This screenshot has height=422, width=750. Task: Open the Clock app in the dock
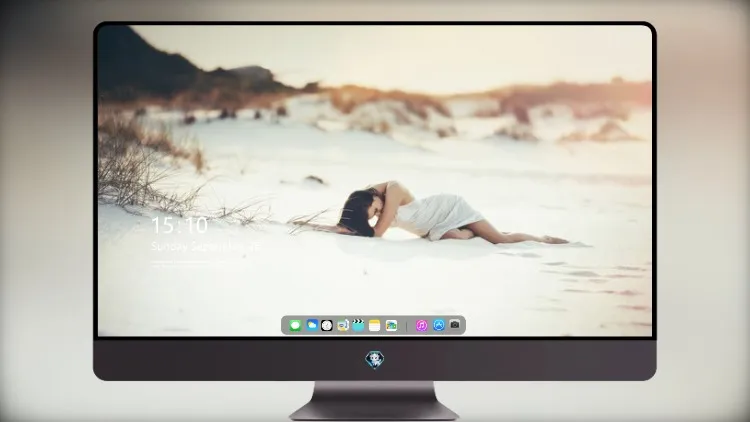click(327, 325)
